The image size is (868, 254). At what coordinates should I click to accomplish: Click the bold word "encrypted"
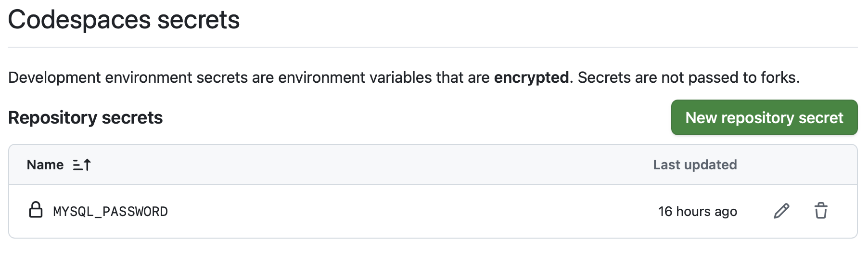tap(531, 77)
